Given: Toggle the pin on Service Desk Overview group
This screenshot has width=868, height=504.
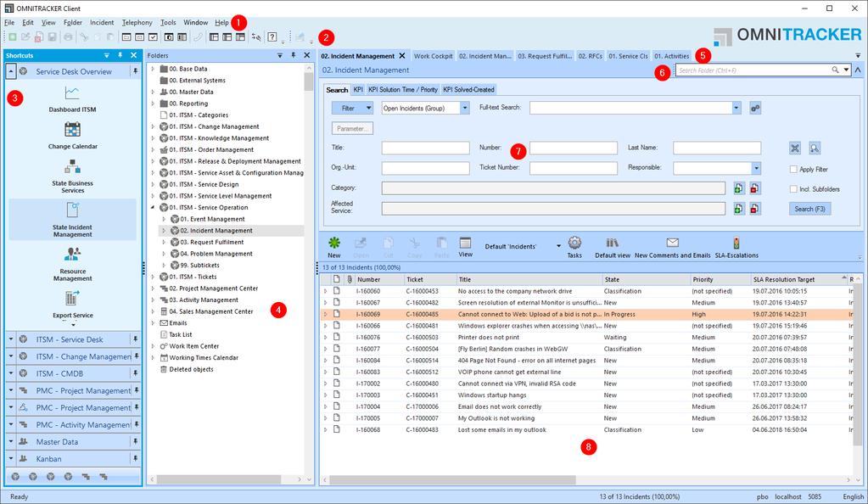Looking at the screenshot, I should (135, 71).
